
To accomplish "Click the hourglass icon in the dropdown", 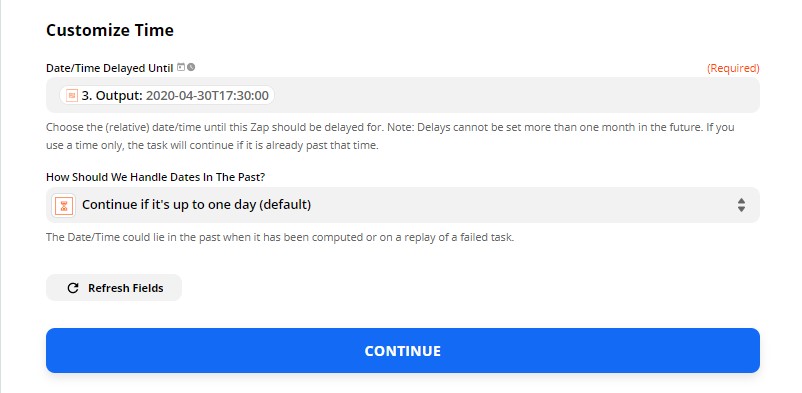I will click(64, 205).
